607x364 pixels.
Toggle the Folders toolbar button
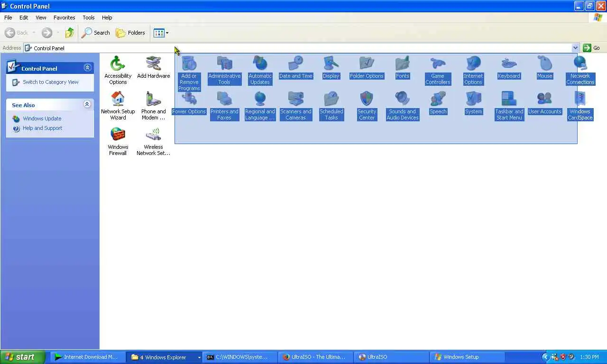pos(130,33)
